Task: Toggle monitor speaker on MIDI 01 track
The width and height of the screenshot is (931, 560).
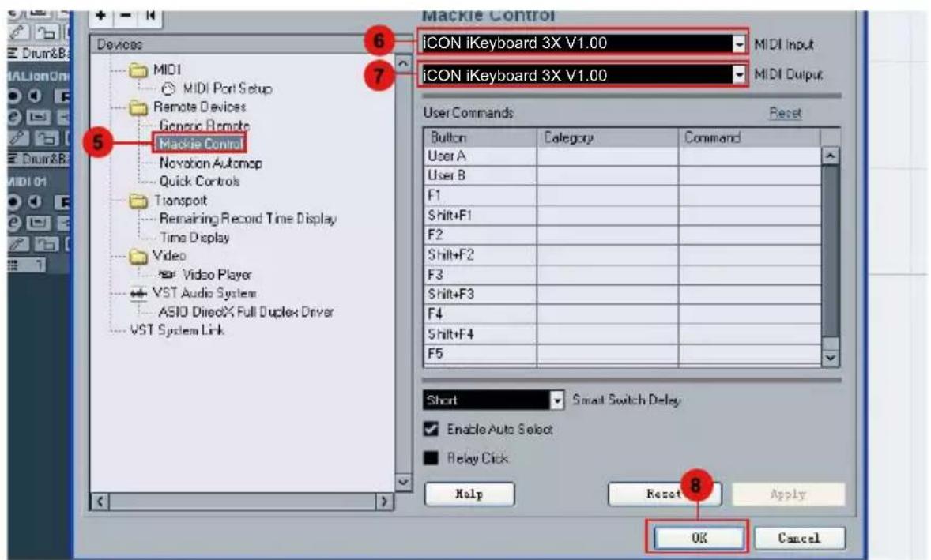Action: [x=35, y=202]
